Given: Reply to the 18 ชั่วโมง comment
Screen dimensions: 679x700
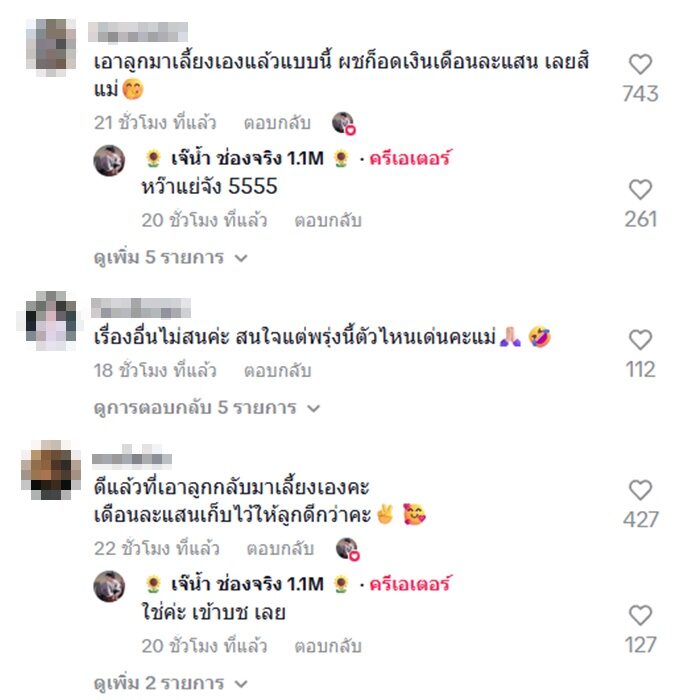Looking at the screenshot, I should pyautogui.click(x=277, y=371).
